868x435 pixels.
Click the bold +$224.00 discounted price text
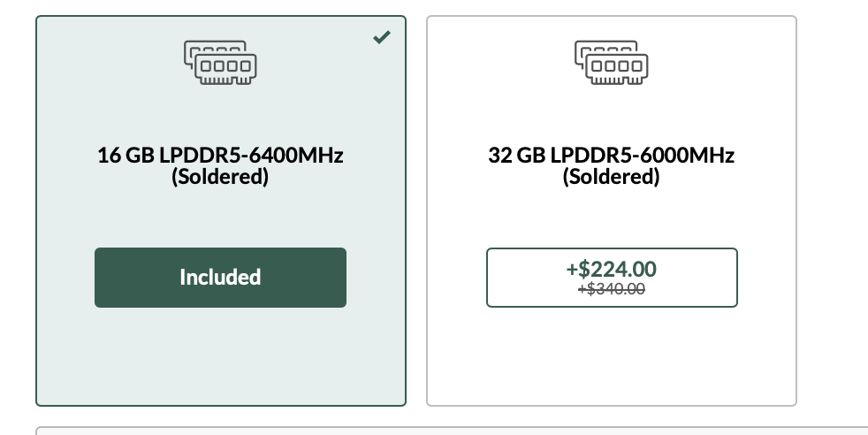coord(611,268)
